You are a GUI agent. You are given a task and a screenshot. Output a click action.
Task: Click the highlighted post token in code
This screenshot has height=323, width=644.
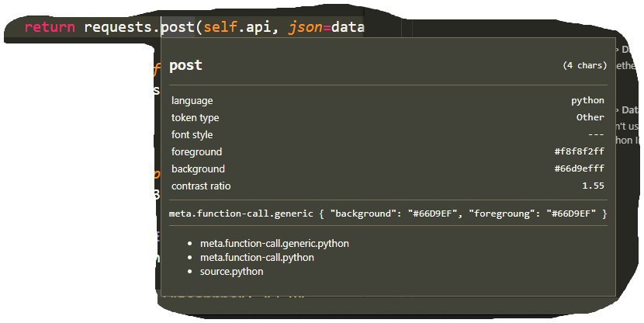click(178, 27)
